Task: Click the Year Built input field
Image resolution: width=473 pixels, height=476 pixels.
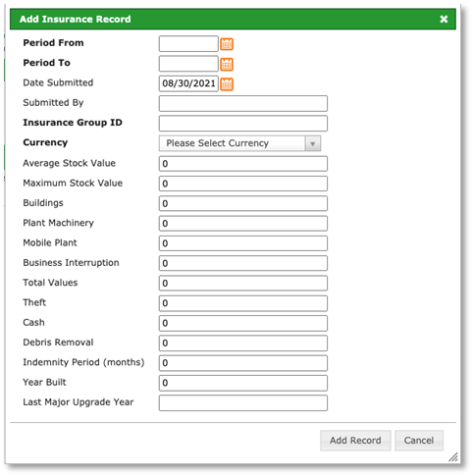Action: (243, 383)
